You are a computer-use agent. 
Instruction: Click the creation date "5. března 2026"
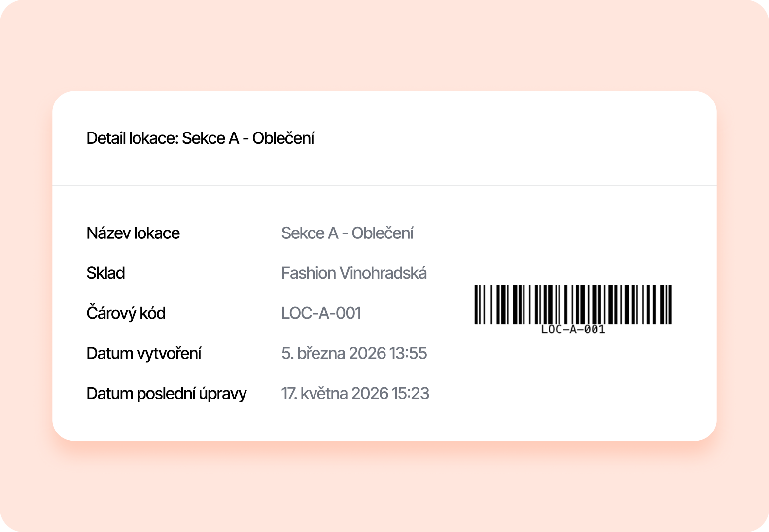333,354
